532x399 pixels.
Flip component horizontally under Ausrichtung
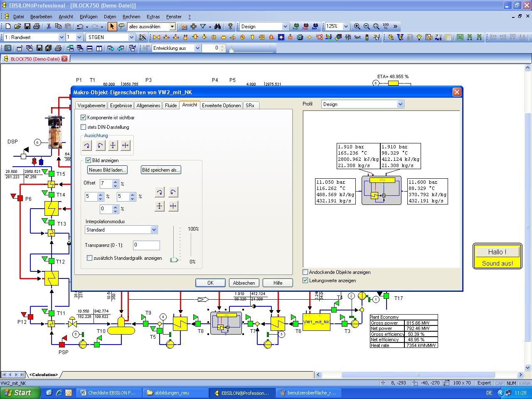126,145
